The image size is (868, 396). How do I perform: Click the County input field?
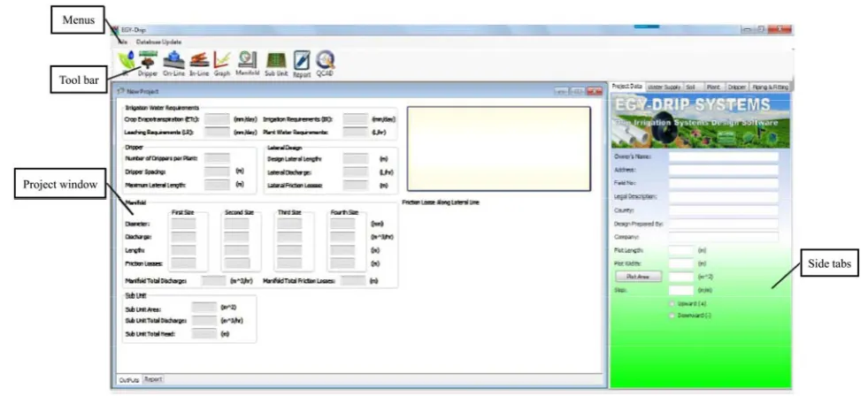coord(724,210)
